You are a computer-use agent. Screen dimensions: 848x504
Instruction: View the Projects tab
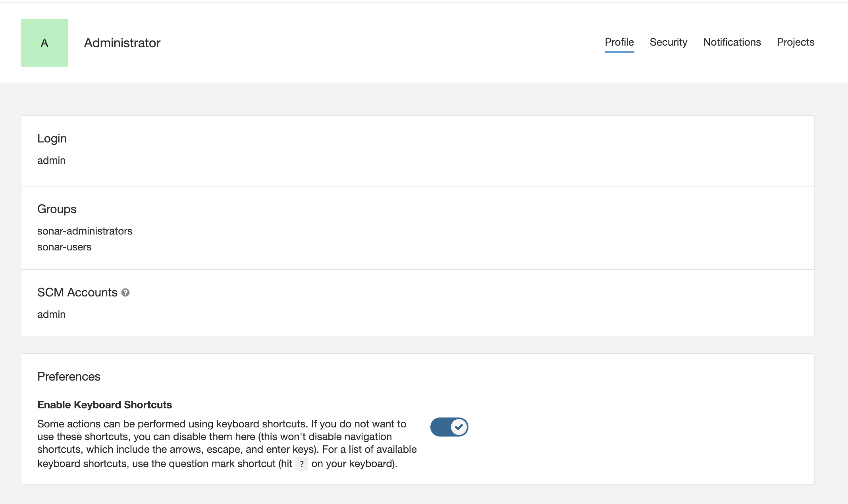pos(795,42)
